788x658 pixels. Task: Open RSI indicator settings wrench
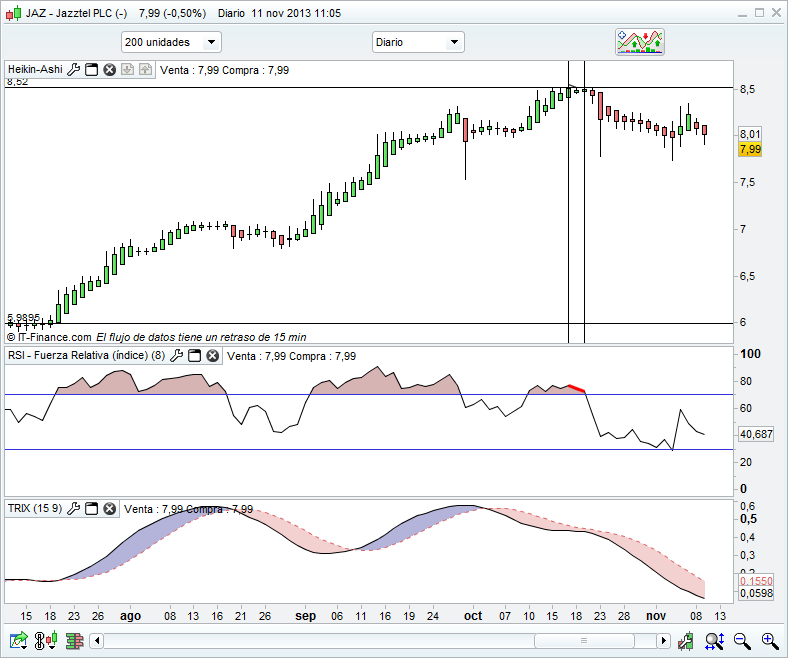[x=176, y=355]
